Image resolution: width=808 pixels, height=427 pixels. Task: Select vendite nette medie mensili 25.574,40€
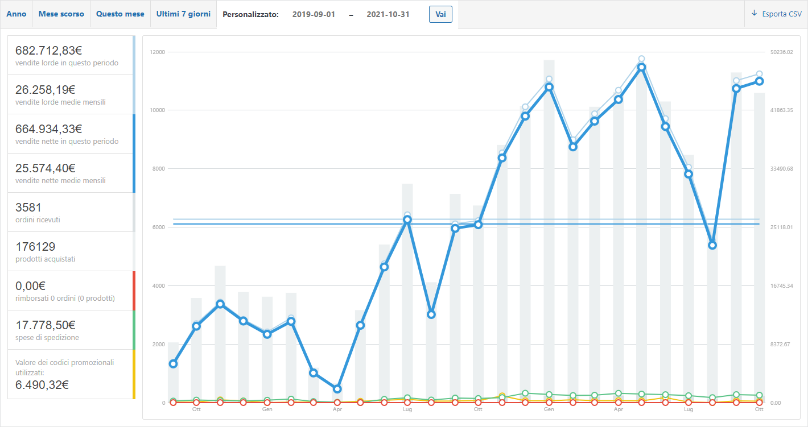pyautogui.click(x=71, y=173)
